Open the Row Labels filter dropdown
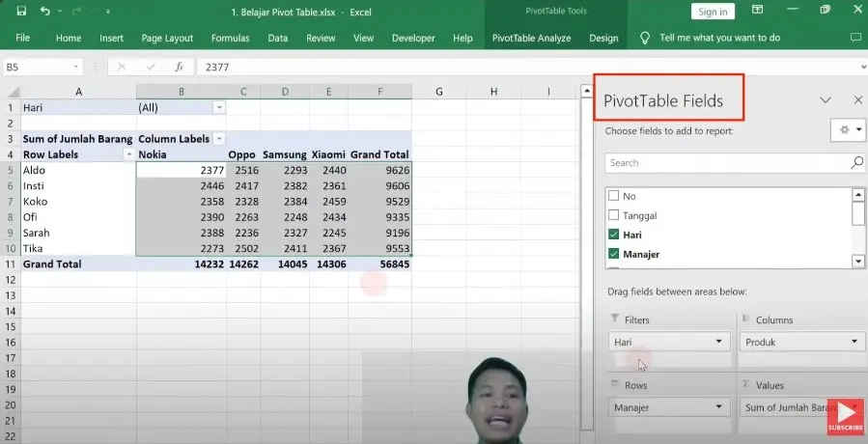 pos(129,154)
